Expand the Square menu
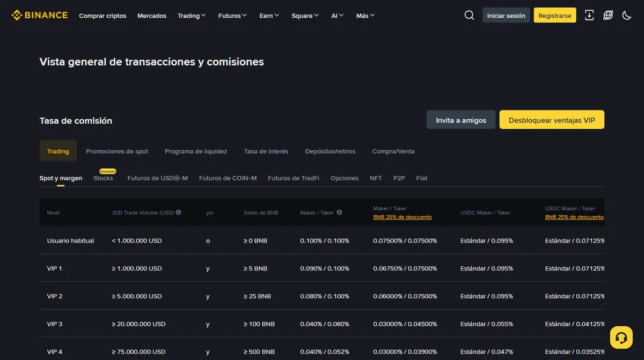The height and width of the screenshot is (360, 644). (x=305, y=16)
